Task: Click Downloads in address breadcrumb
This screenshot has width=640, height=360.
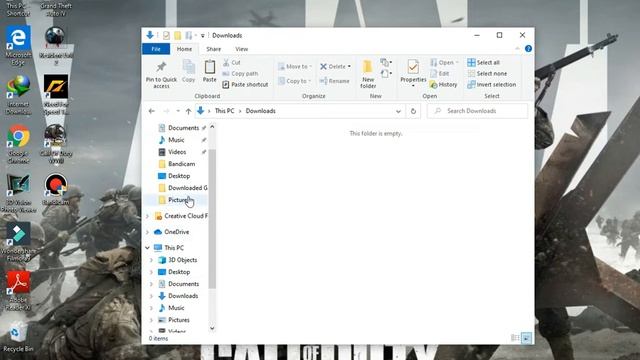Action: point(260,111)
